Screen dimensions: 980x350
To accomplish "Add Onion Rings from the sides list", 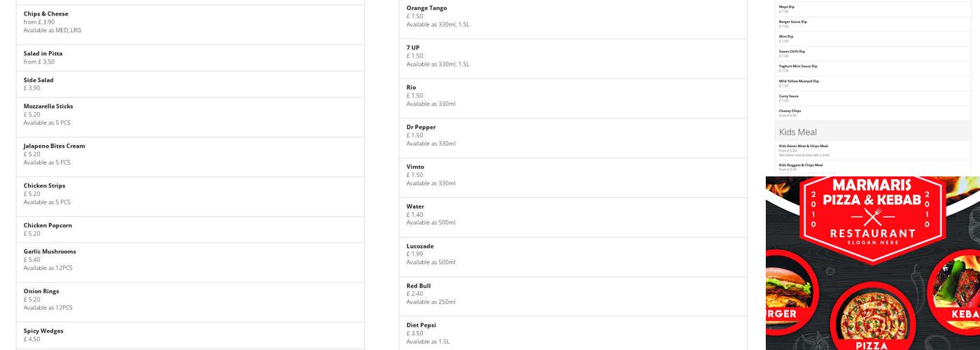I will [41, 291].
